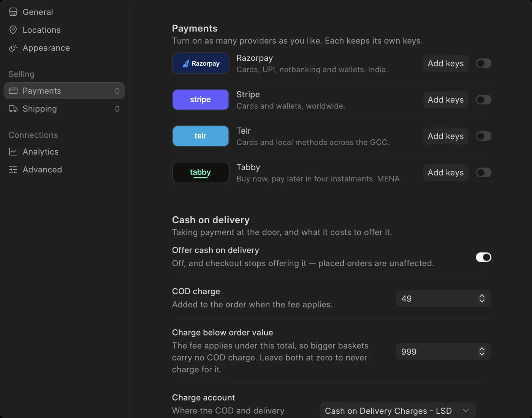
Task: Click Add keys for Razorpay
Action: coord(446,63)
